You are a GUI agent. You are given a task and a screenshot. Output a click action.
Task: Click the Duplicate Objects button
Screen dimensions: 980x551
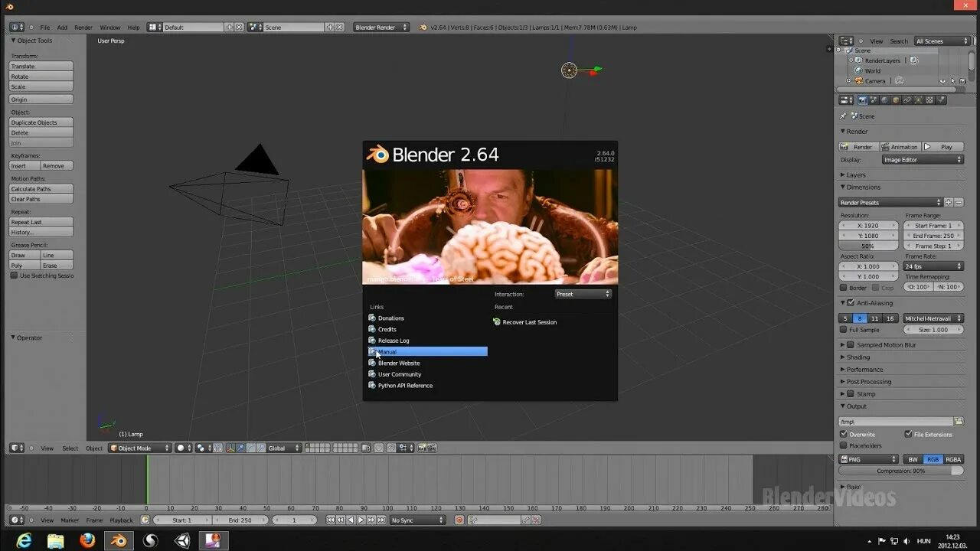coord(41,122)
